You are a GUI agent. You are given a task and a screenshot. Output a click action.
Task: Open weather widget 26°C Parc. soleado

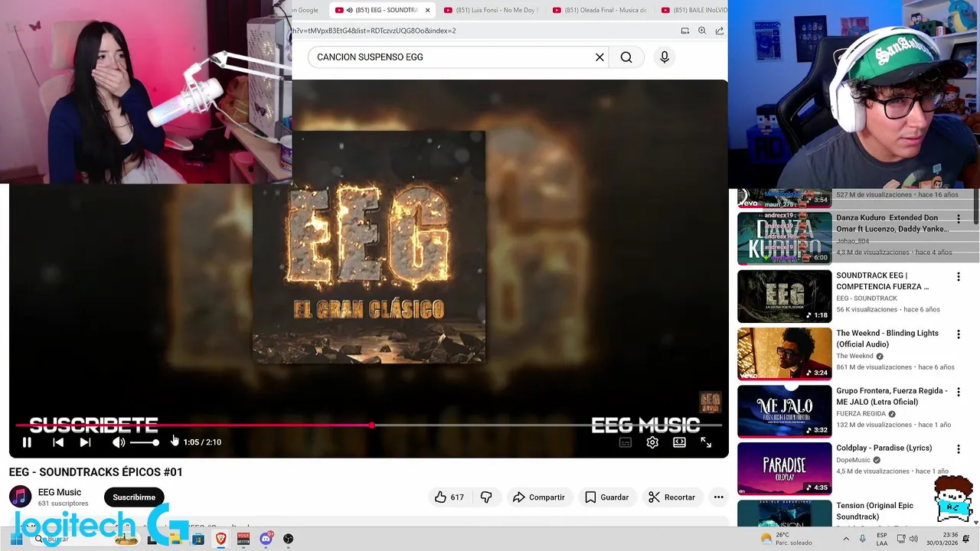[x=786, y=539]
